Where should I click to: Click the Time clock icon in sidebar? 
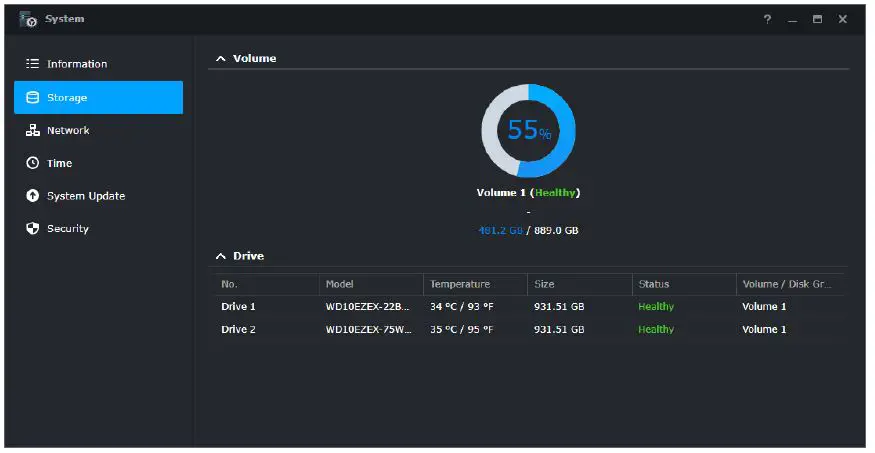(x=33, y=163)
